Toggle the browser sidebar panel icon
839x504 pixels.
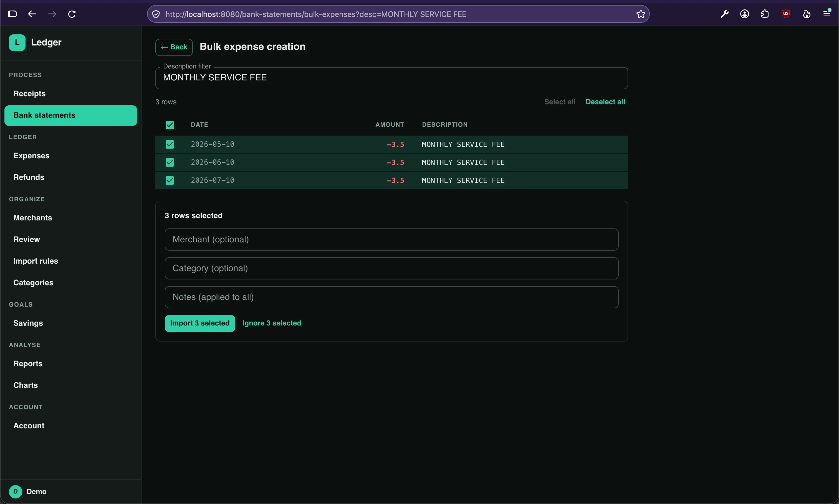(12, 14)
